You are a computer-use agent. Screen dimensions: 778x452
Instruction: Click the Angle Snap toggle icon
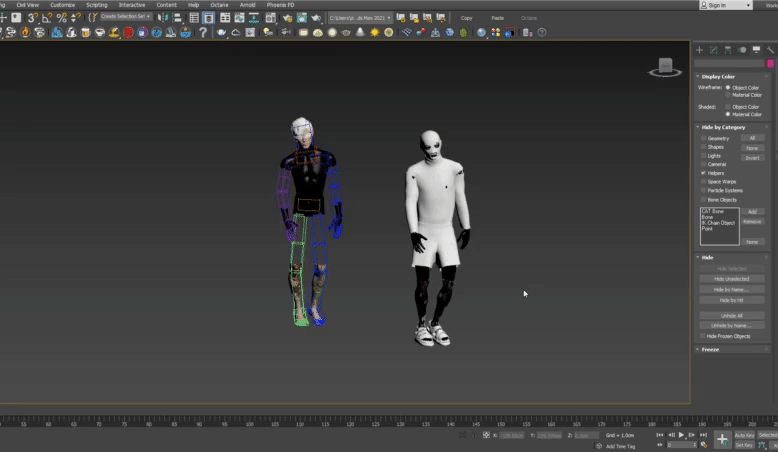(x=47, y=18)
